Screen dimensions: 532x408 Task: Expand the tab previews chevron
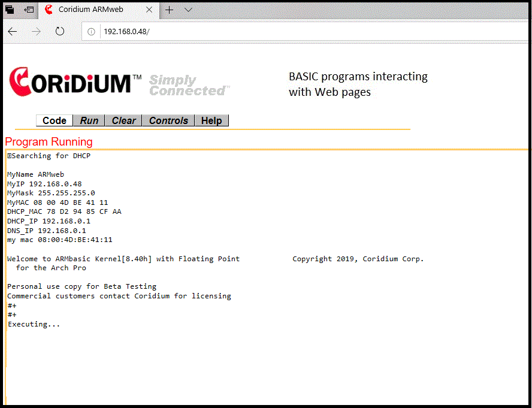(188, 10)
